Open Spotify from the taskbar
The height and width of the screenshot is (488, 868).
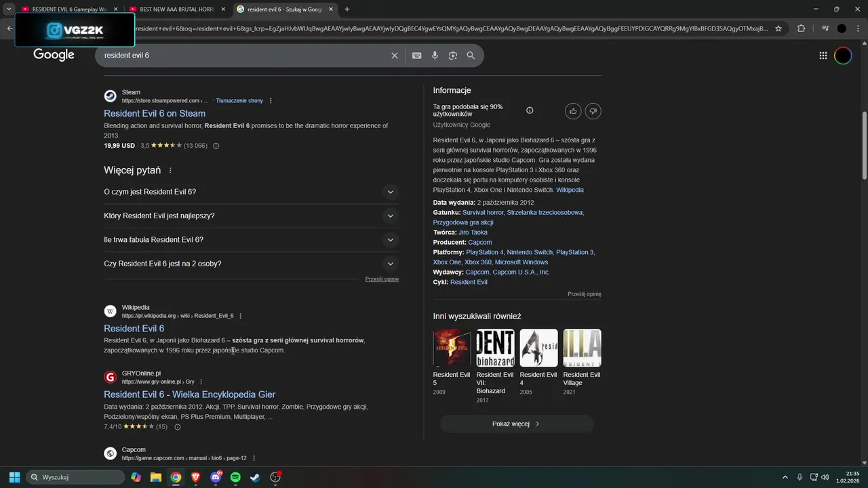click(x=235, y=477)
